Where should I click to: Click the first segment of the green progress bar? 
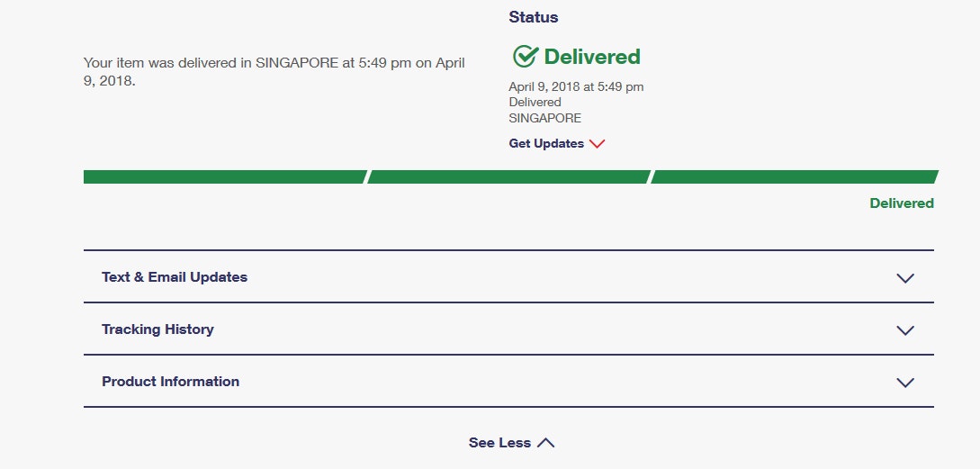point(224,176)
